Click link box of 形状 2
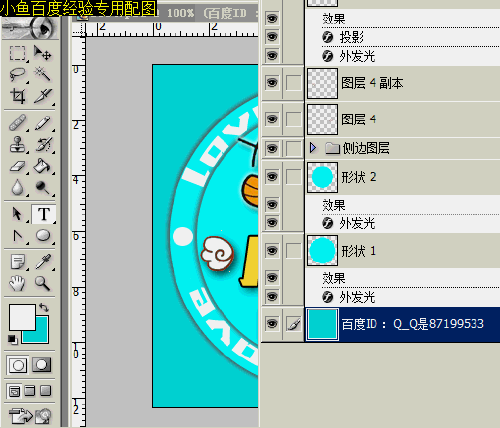 point(293,177)
